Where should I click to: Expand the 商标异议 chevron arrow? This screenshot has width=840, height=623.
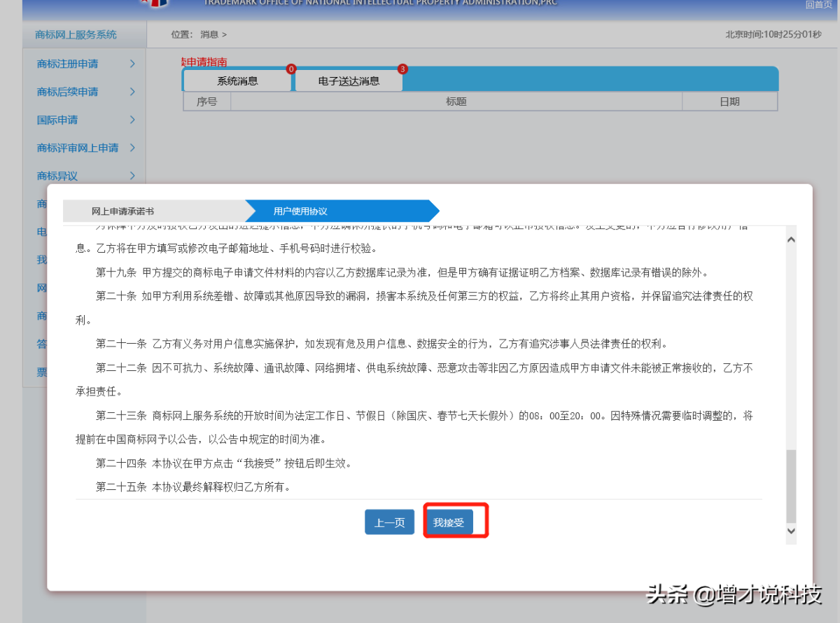132,176
